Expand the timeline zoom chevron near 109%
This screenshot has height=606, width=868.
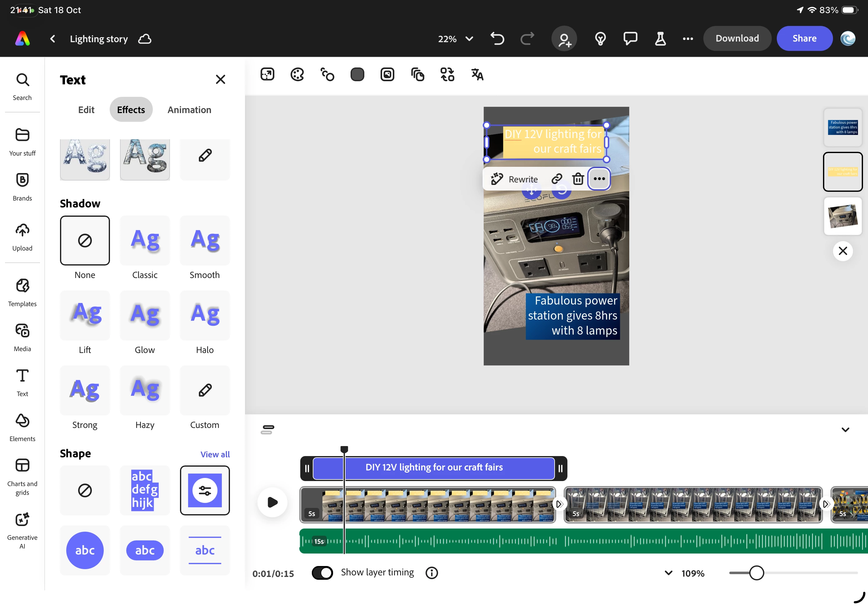668,573
